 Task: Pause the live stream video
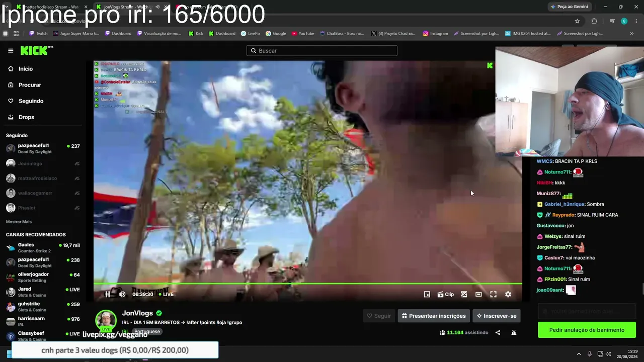click(x=107, y=294)
